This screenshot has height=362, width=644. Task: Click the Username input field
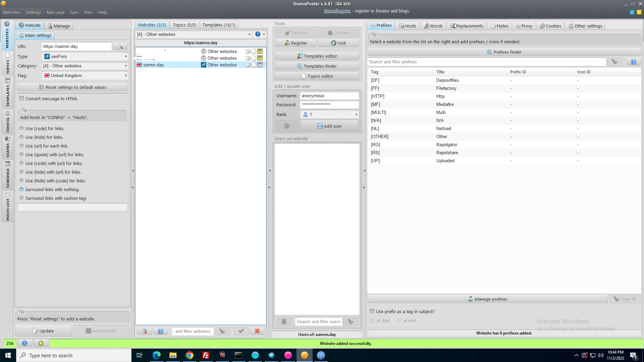(x=329, y=96)
